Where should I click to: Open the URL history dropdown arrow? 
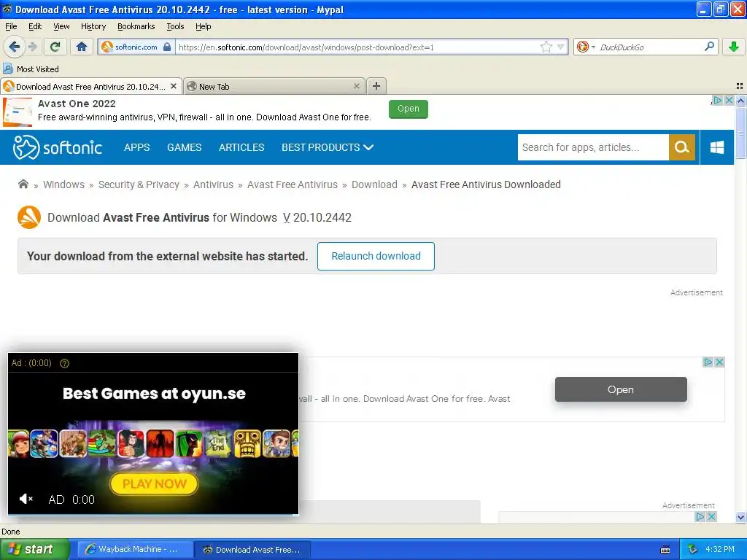(x=560, y=47)
